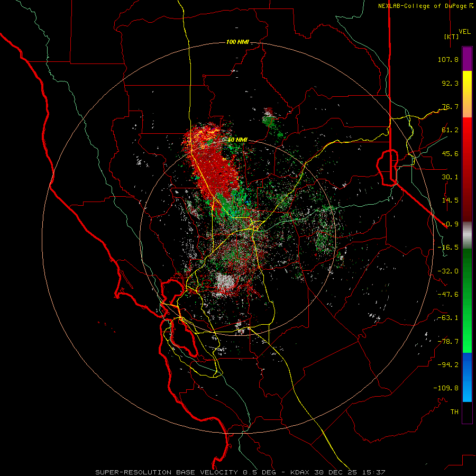Click the SUPER-RESOLUTION BASE VELOCITY caption
Screen dimensions: 476x476
pos(168,472)
